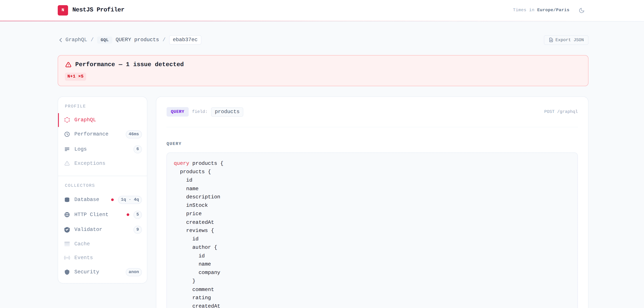Click the products field name chip
644x308 pixels.
pos(227,112)
